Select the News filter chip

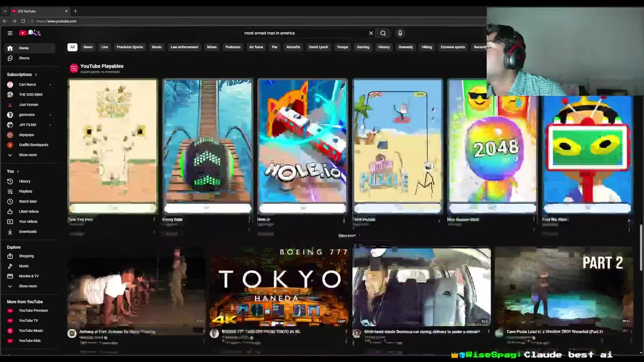[88, 47]
